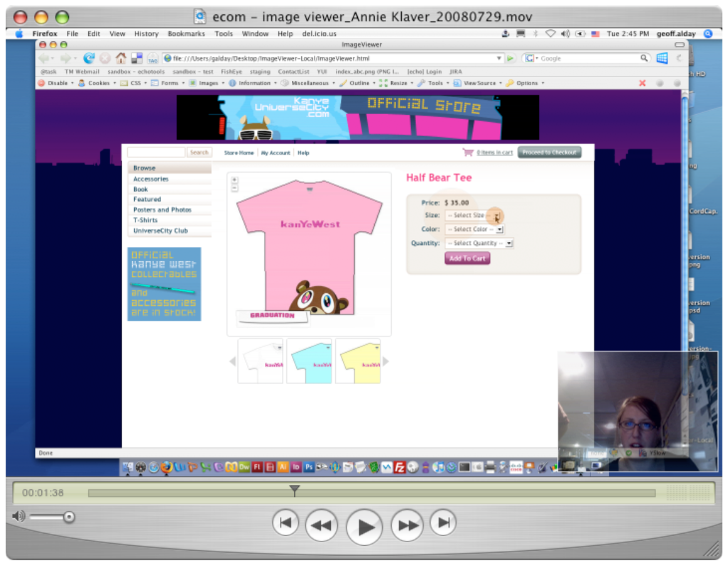
Task: Click the zoom in plus on product image
Action: coord(234,180)
